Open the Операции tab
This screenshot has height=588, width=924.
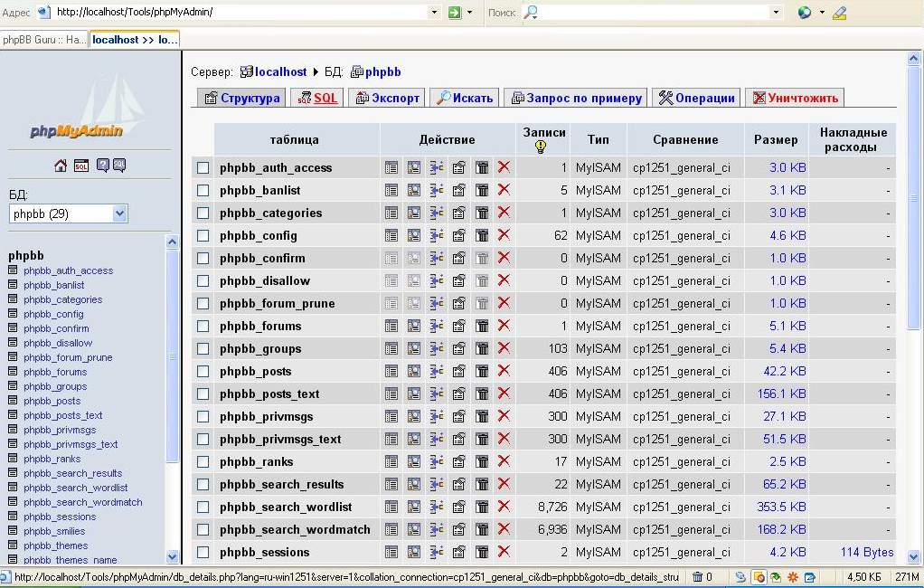696,98
